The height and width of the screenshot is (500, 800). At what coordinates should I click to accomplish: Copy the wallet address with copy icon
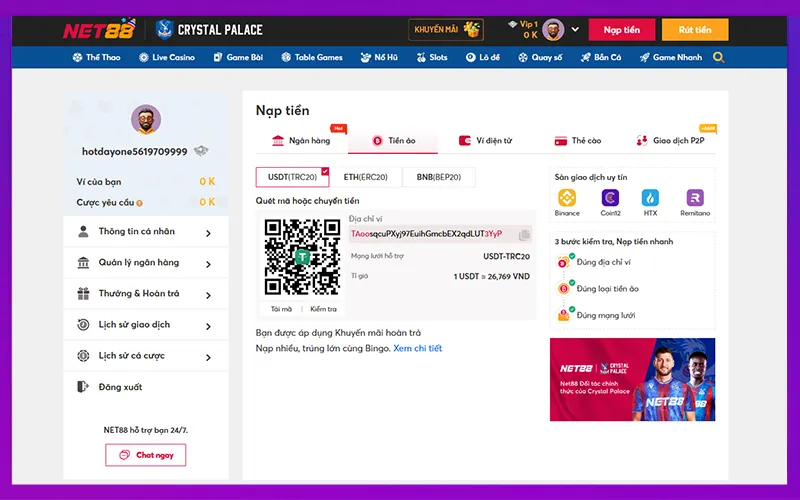tap(524, 235)
